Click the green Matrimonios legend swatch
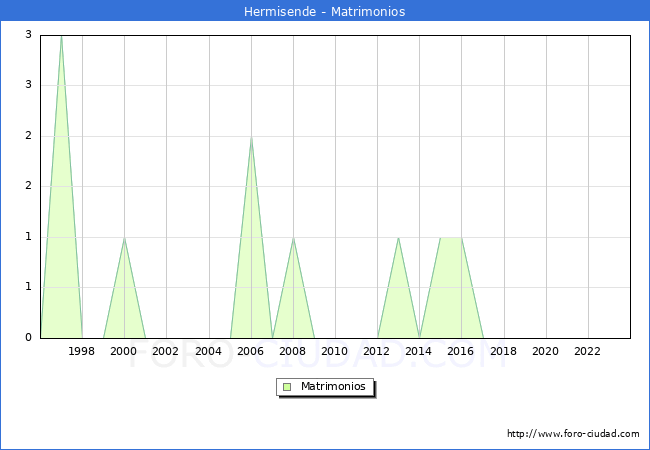 (x=287, y=386)
